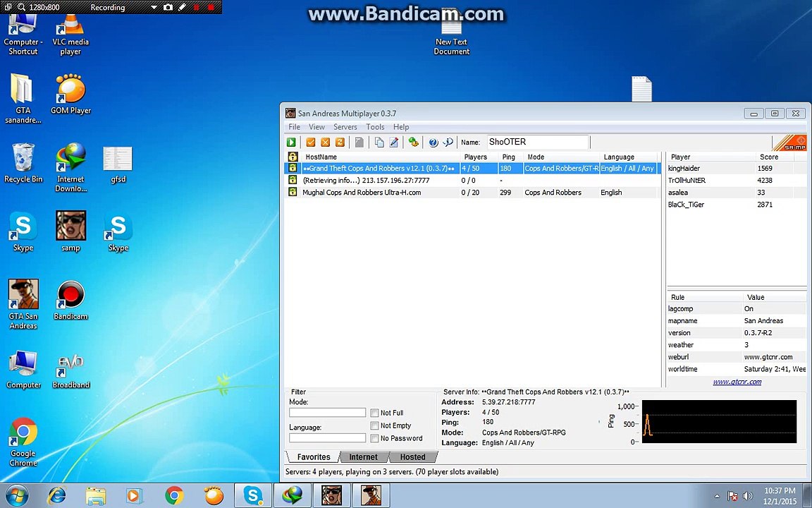Sort servers by Mode column header
Viewport: 812px width, 508px height.
pyautogui.click(x=561, y=157)
